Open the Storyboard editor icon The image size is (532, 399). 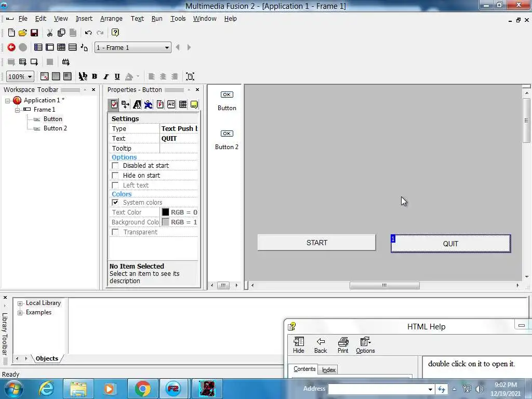(x=38, y=47)
